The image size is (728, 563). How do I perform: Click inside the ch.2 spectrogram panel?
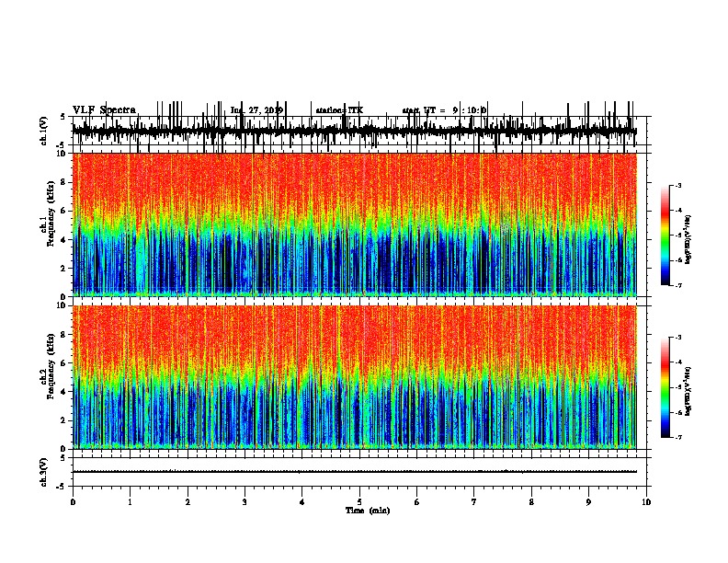[354, 377]
